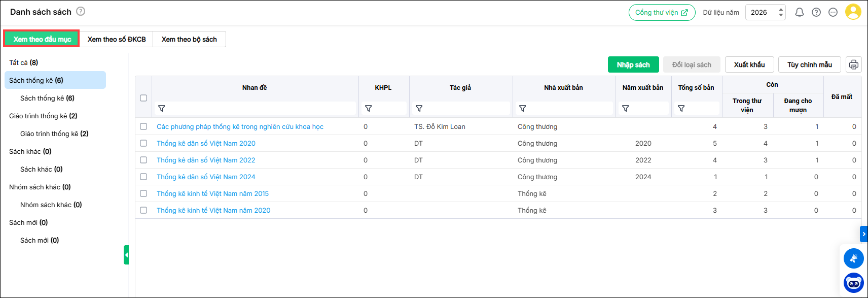This screenshot has width=868, height=298.
Task: Open the Cổng thư viện link
Action: coord(662,13)
